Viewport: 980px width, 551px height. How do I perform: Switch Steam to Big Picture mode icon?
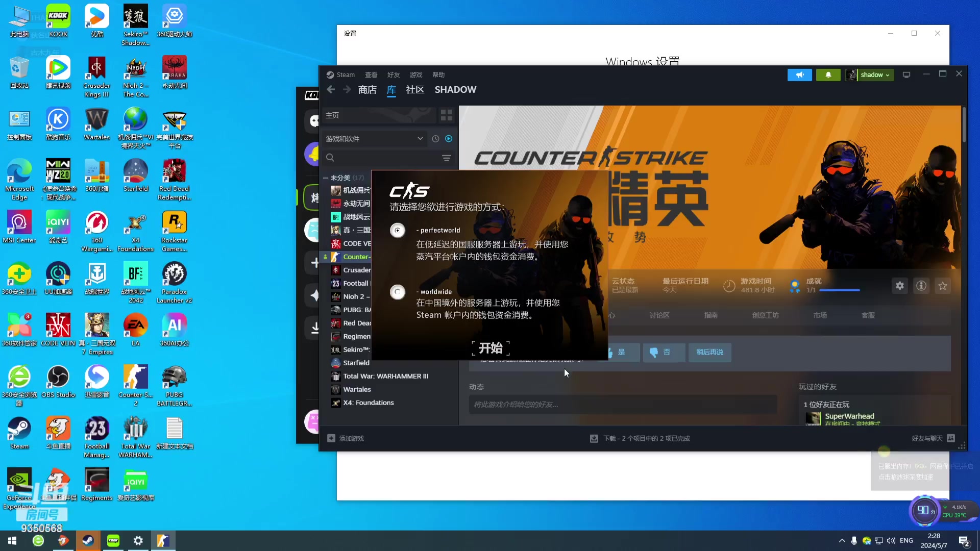(906, 75)
